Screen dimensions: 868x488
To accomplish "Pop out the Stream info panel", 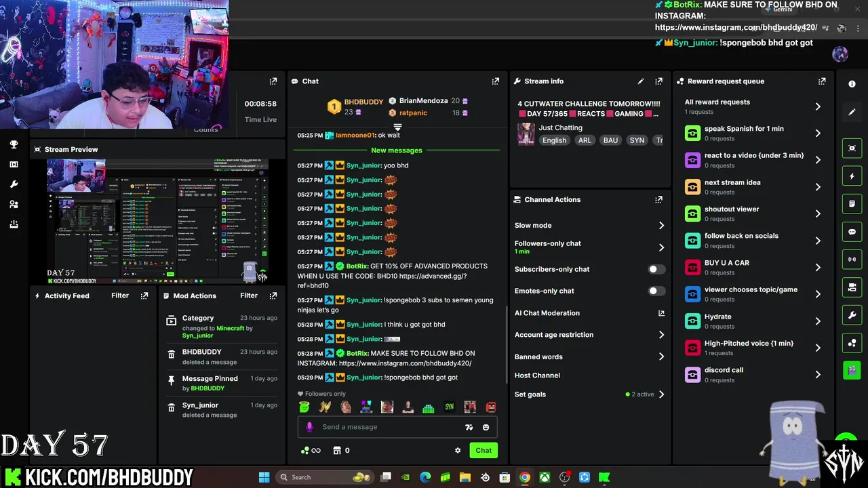I will (658, 81).
